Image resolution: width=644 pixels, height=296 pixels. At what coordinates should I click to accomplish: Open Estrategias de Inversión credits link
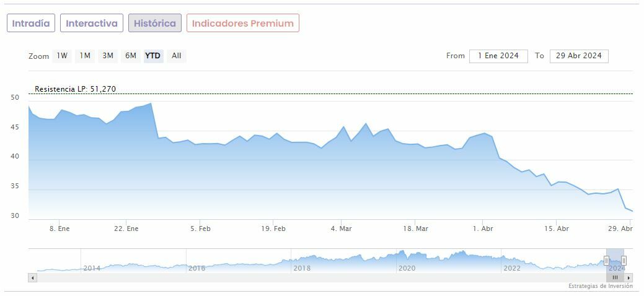[600, 286]
